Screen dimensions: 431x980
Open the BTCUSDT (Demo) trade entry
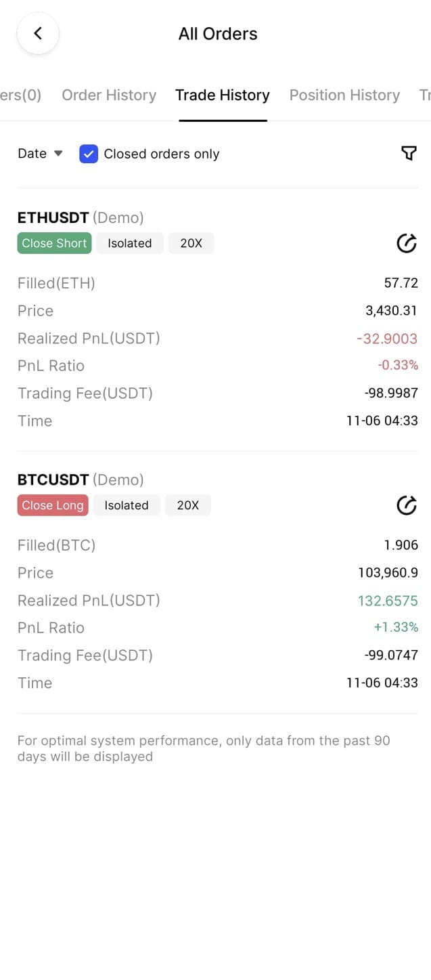point(81,480)
